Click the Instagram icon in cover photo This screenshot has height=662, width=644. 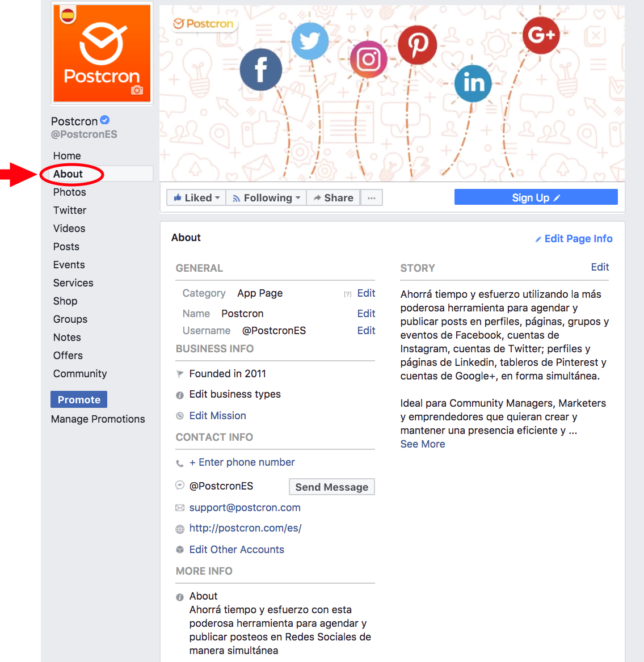pos(368,60)
